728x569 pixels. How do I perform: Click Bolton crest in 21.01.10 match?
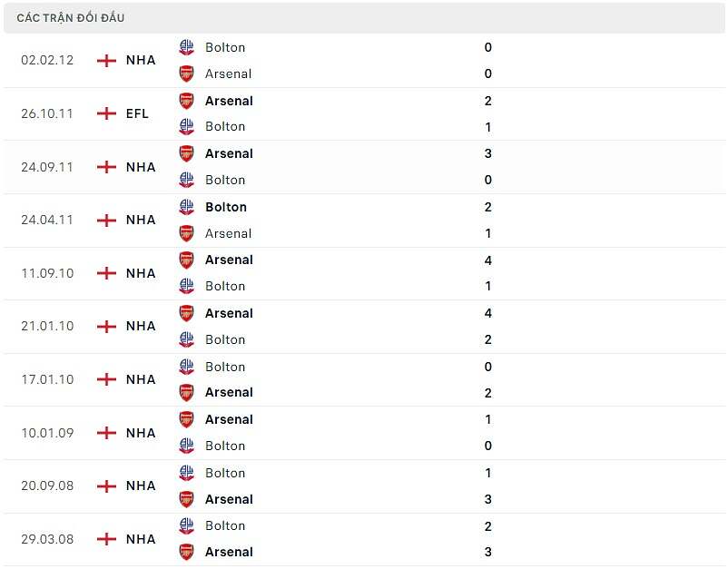tap(186, 339)
